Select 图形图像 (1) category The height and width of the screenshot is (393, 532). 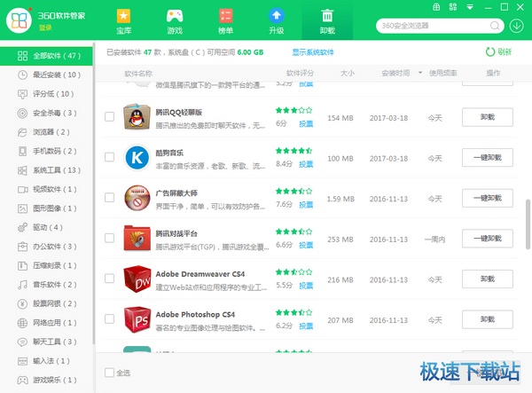point(46,208)
